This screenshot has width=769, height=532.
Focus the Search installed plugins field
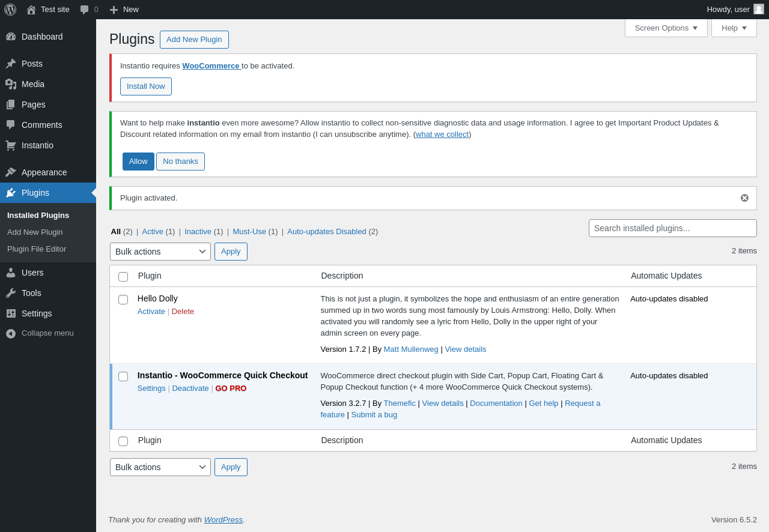(x=672, y=228)
